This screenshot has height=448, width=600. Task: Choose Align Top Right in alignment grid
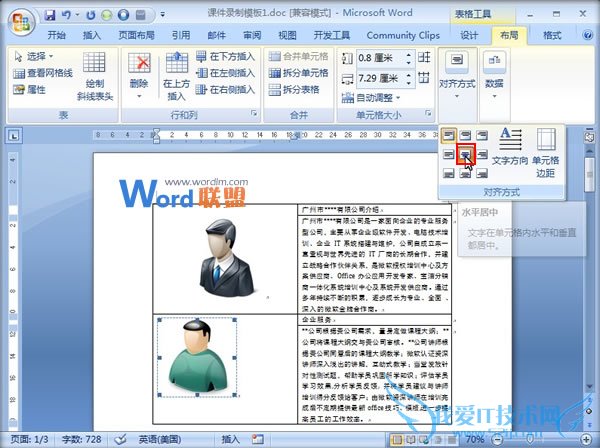pyautogui.click(x=482, y=135)
